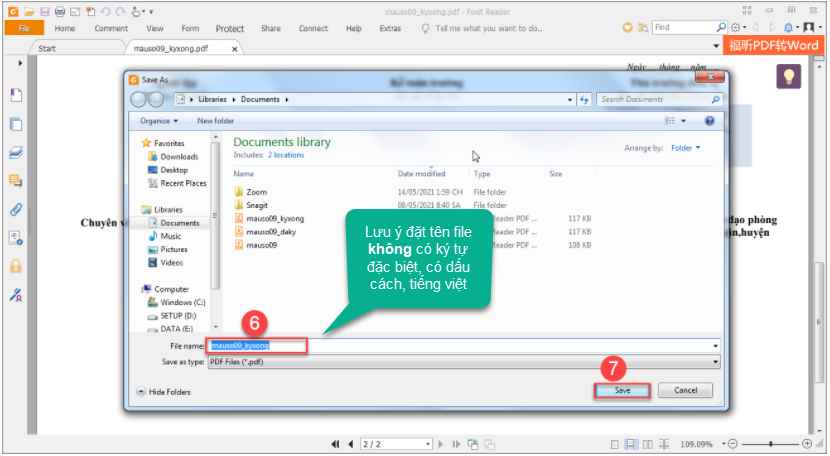This screenshot has height=456, width=830.
Task: Switch to the Start document tab
Action: point(47,48)
